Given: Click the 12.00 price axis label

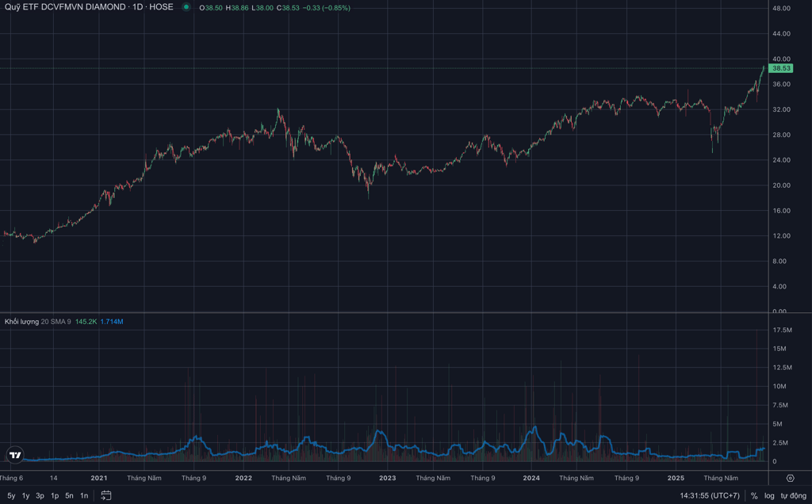Looking at the screenshot, I should pyautogui.click(x=781, y=236).
